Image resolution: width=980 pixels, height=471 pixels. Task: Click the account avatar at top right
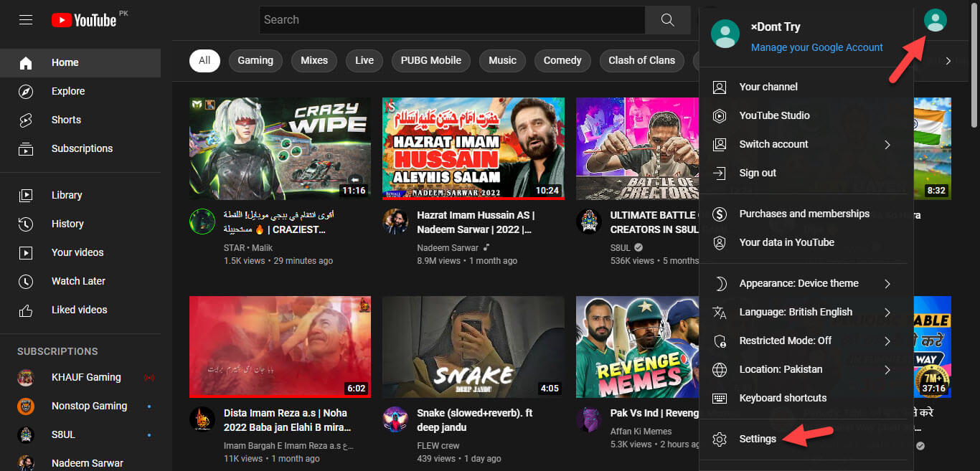click(x=935, y=20)
